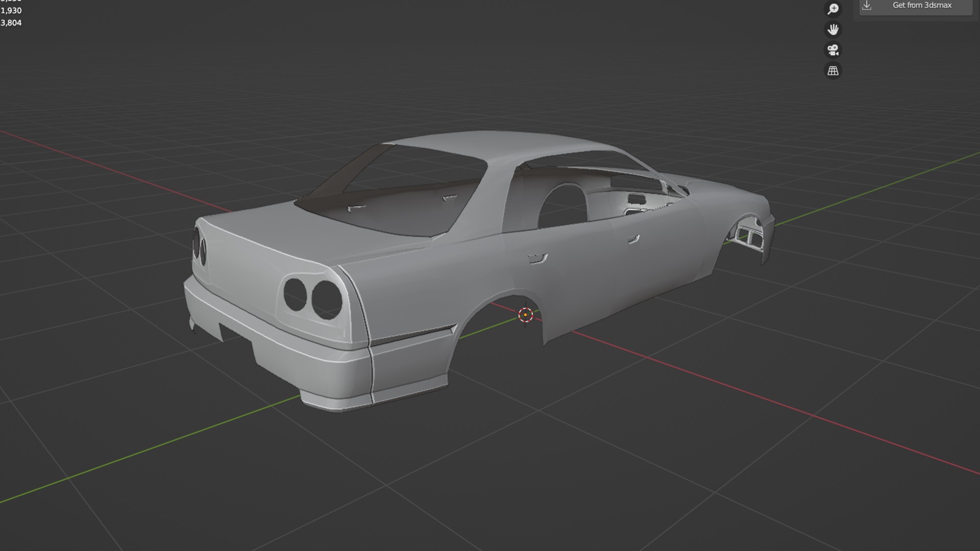Select the pan hand navigation icon
Viewport: 980px width, 551px height.
(833, 30)
